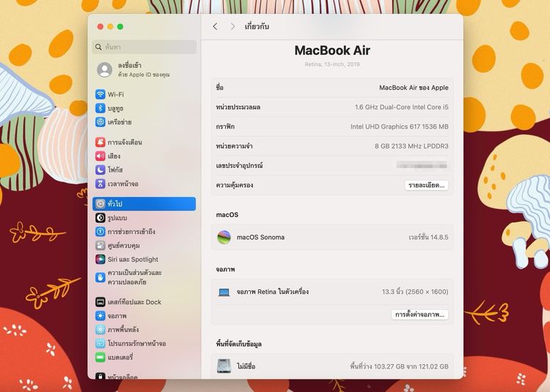Select the Desktop & Dock (เดสก์ท็อปและ Dock) icon
The image size is (550, 392).
[x=100, y=302]
